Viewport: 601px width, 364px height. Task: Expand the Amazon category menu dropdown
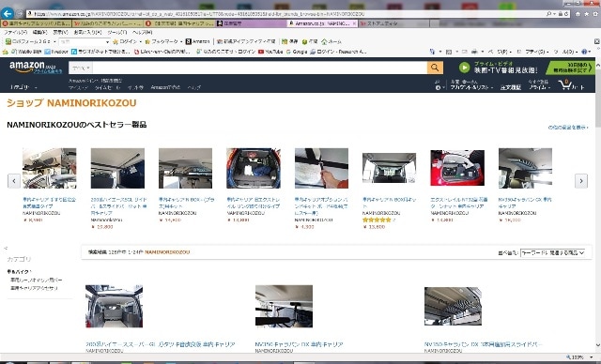pyautogui.click(x=23, y=87)
